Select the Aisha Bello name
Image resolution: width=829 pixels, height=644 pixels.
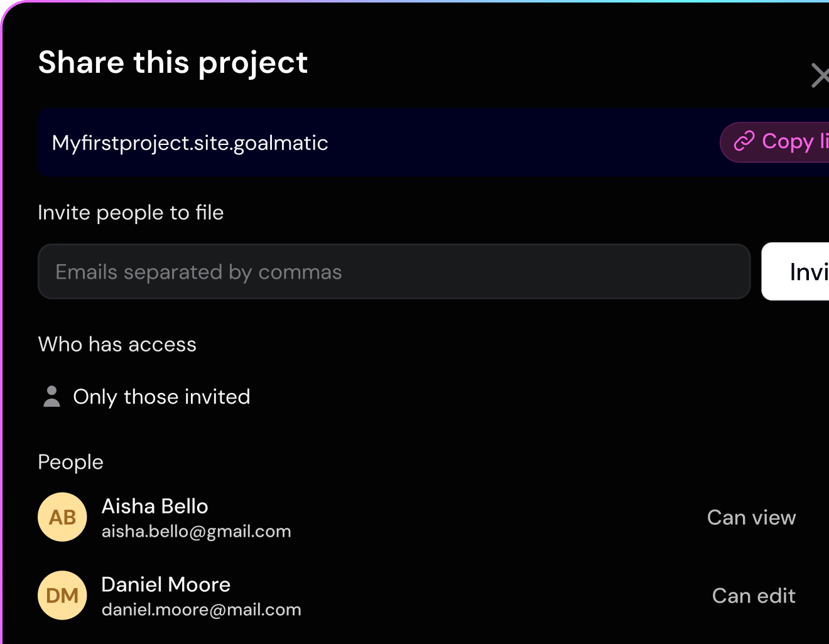pyautogui.click(x=154, y=506)
